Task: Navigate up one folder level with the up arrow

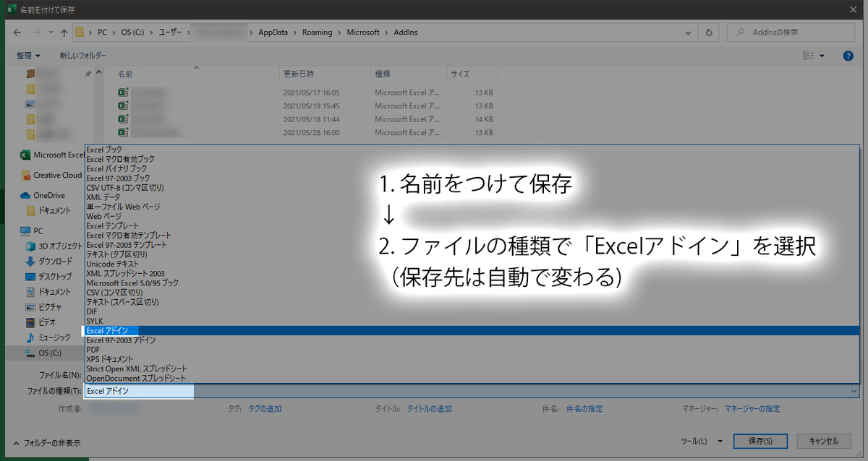Action: tap(64, 32)
